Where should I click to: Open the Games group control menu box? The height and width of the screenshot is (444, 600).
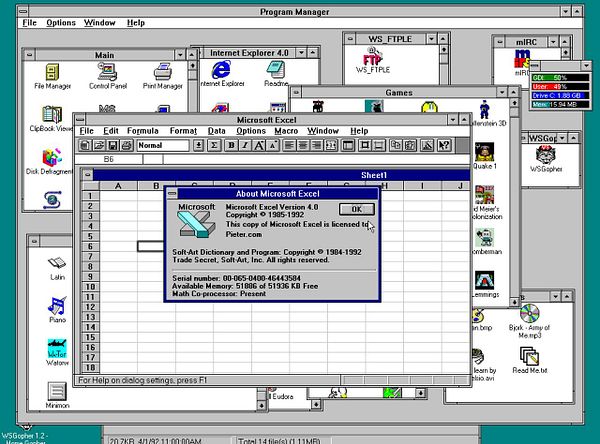[296, 92]
